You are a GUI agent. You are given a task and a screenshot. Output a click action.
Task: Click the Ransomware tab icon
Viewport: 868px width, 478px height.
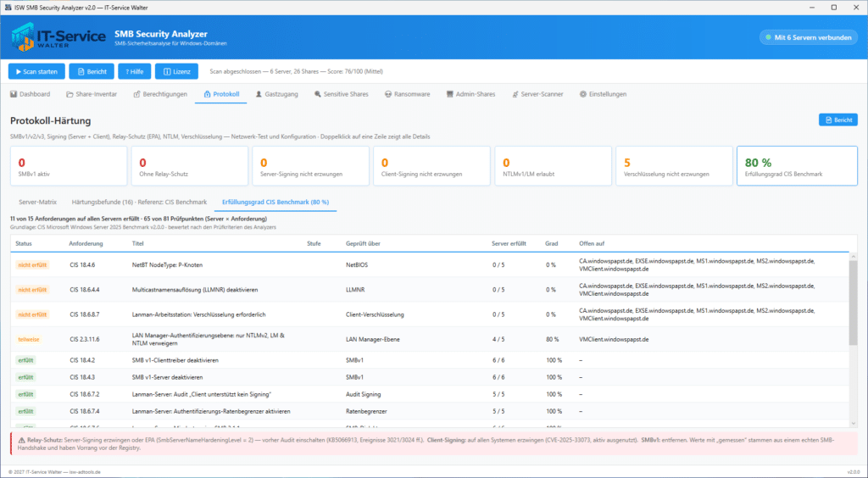tap(388, 94)
